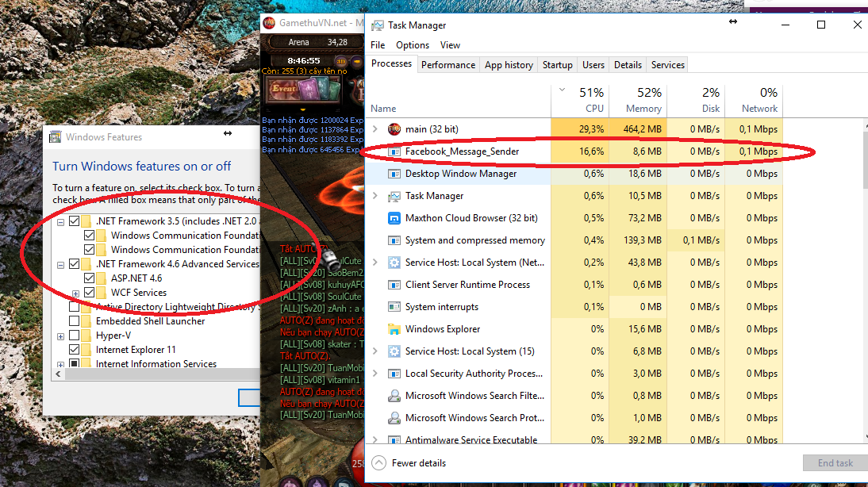
Task: Click left arrow of Windows Features horizontal scrollbar
Action: [x=58, y=374]
